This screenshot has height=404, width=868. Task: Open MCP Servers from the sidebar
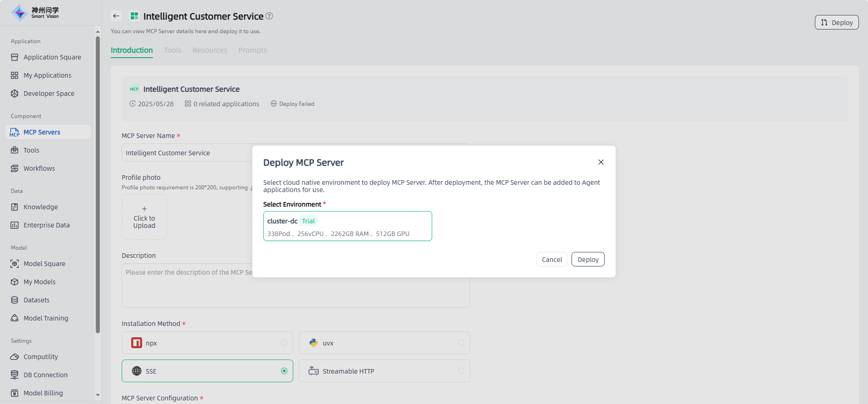click(42, 132)
